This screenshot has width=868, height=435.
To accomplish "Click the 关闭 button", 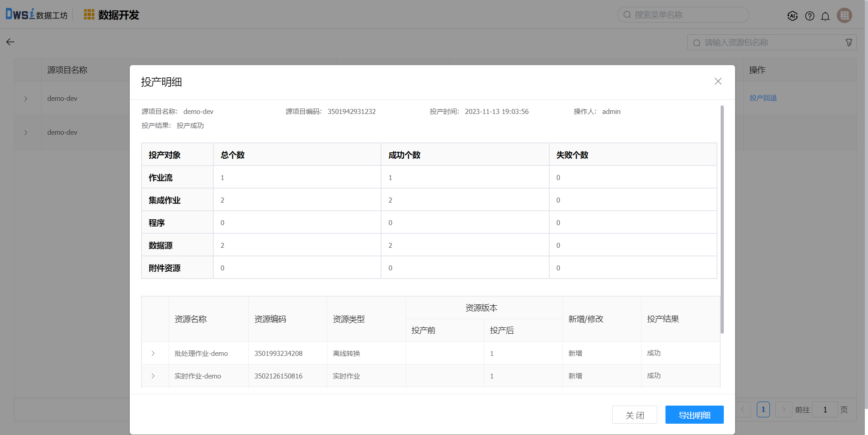I will 634,415.
